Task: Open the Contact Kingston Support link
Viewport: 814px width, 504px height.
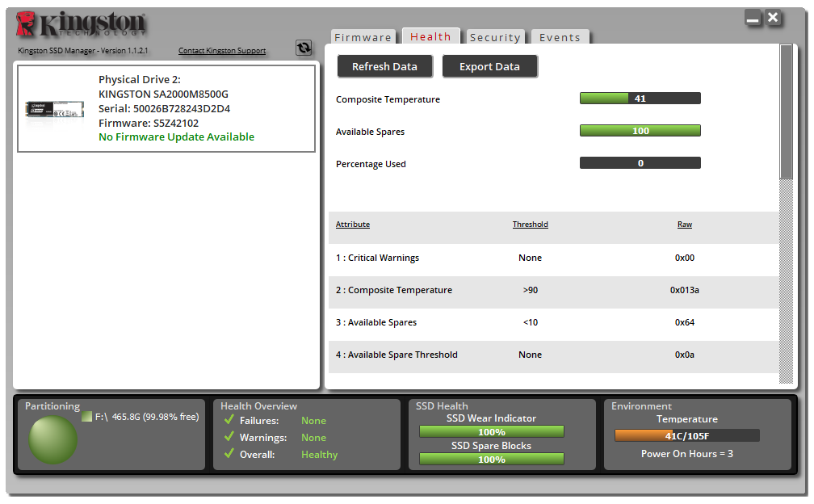Action: point(222,50)
